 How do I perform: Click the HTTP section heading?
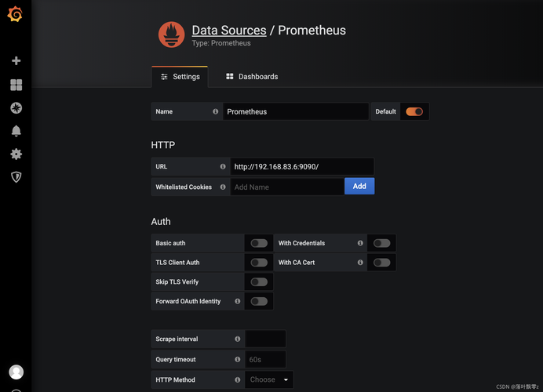pos(162,144)
